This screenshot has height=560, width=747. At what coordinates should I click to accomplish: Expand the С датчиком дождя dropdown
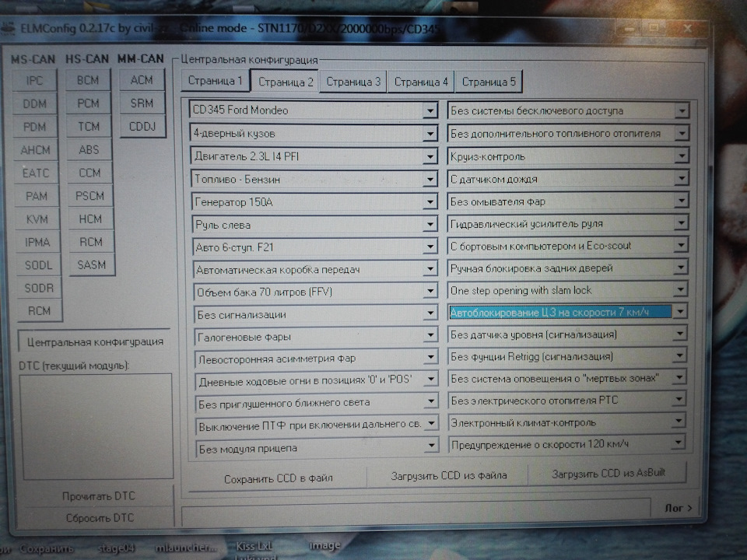[x=682, y=179]
